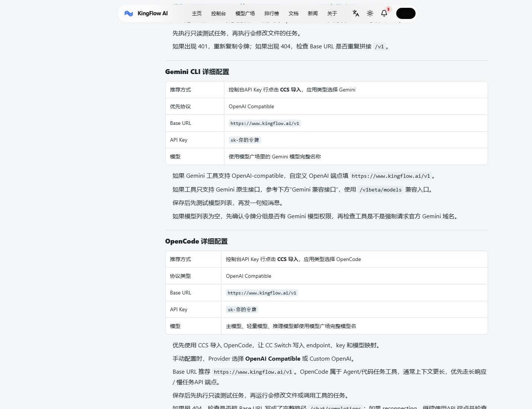
Task: Click the /v1 inline code near 404 note
Action: pos(379,47)
